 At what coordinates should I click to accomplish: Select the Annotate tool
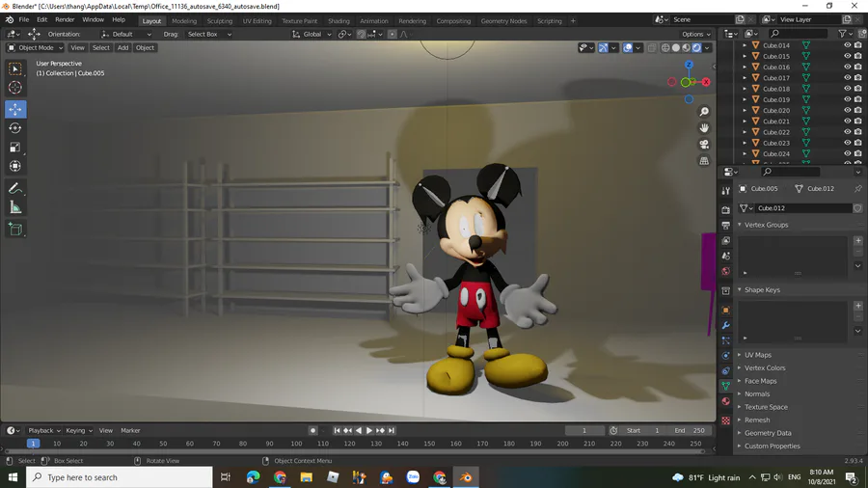tap(14, 189)
